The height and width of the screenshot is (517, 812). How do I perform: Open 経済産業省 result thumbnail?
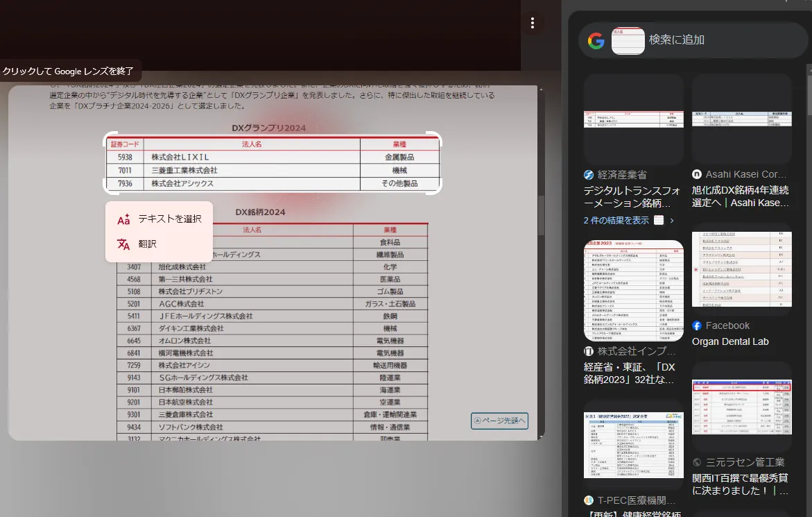[x=633, y=119]
